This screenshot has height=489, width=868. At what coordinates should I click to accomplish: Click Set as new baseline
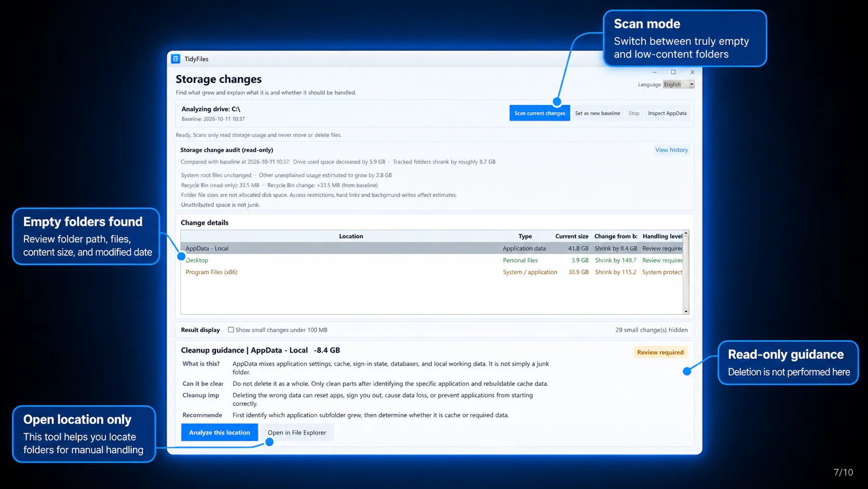(597, 113)
